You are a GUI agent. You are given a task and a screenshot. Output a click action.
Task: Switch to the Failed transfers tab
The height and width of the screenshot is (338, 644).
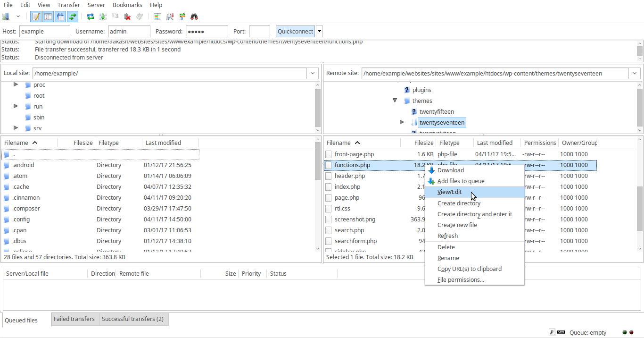74,319
